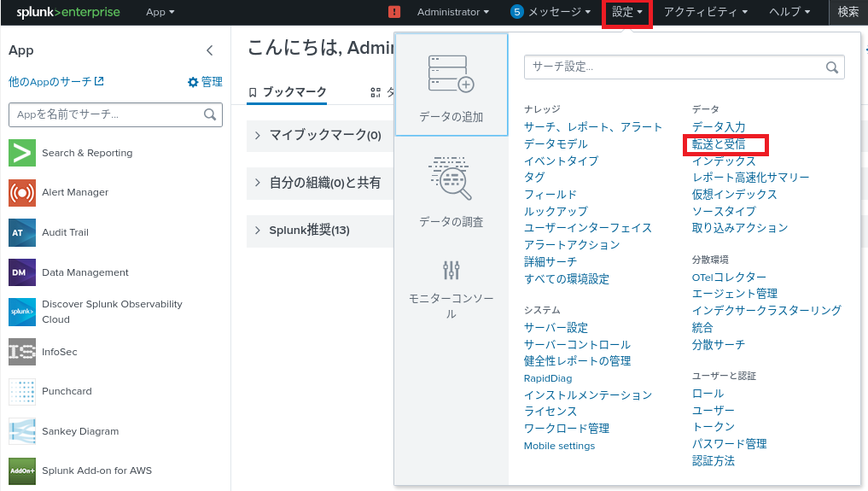Open the メッセージ dropdown
The width and height of the screenshot is (868, 491).
pos(551,12)
